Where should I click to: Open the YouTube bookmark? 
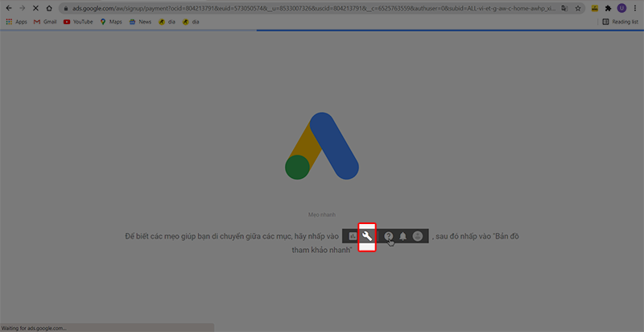pos(78,22)
